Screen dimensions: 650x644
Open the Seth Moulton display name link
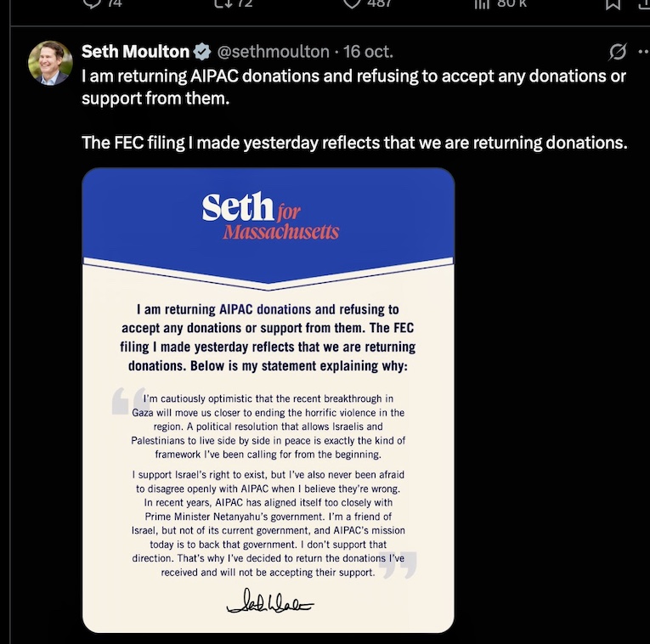pyautogui.click(x=135, y=52)
